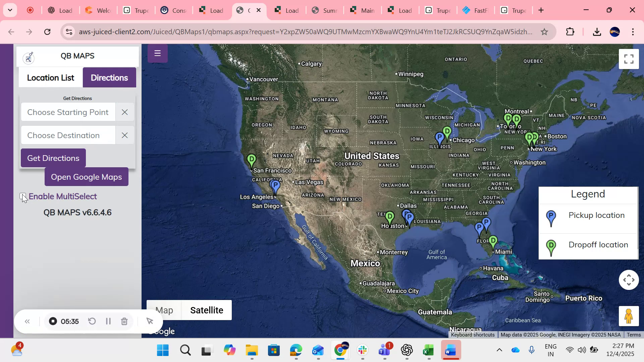
Task: Clear the Choose Destination field with X
Action: pyautogui.click(x=124, y=135)
